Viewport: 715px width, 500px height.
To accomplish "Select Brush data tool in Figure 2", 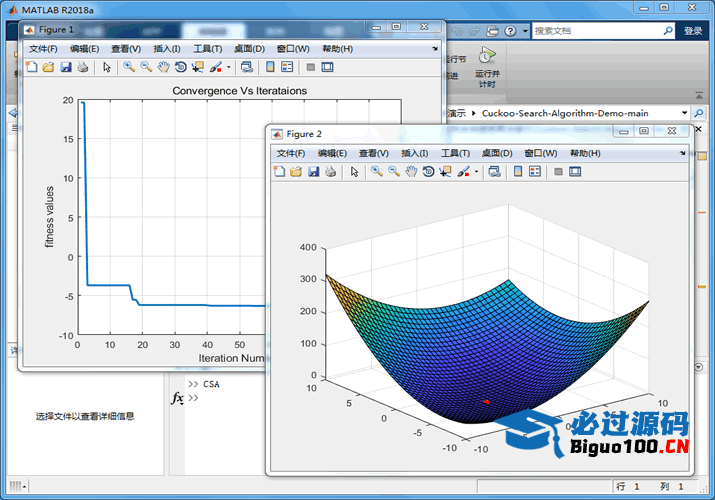I will click(463, 171).
